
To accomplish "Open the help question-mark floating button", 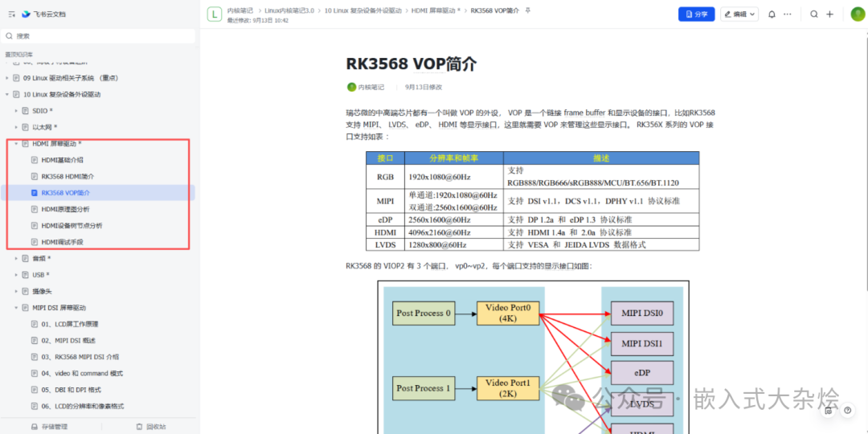I will tap(848, 410).
